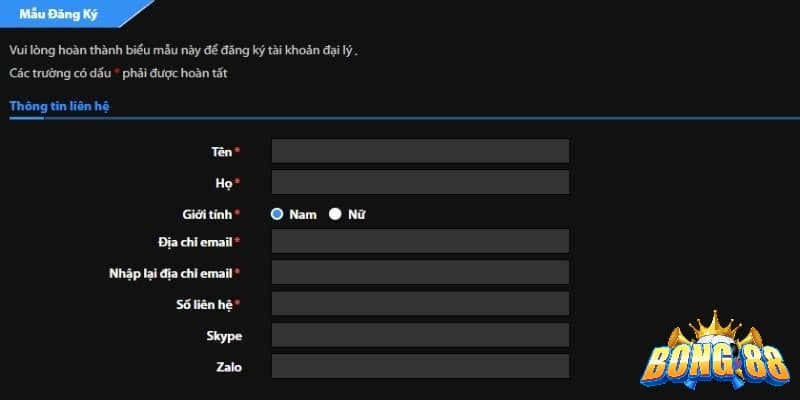
Task: Select the Nữ gender radio button
Action: (x=335, y=214)
